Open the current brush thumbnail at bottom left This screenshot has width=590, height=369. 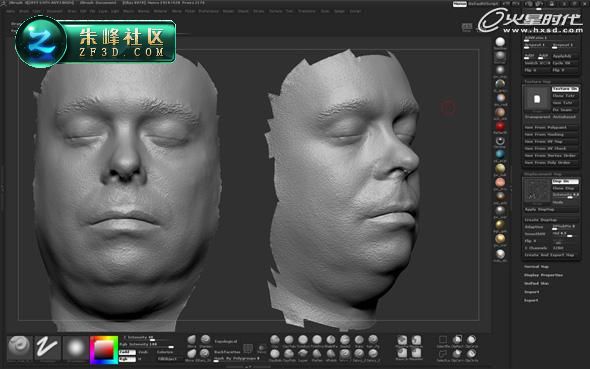point(20,348)
